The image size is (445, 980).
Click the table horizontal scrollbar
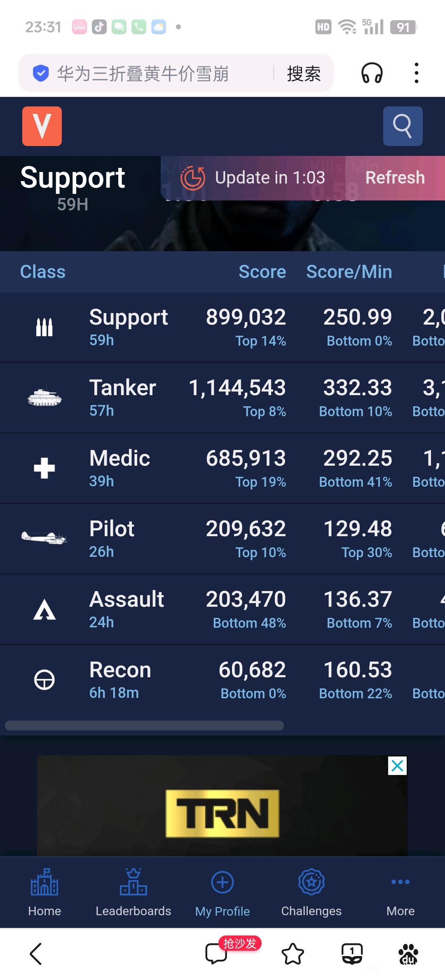[x=144, y=726]
